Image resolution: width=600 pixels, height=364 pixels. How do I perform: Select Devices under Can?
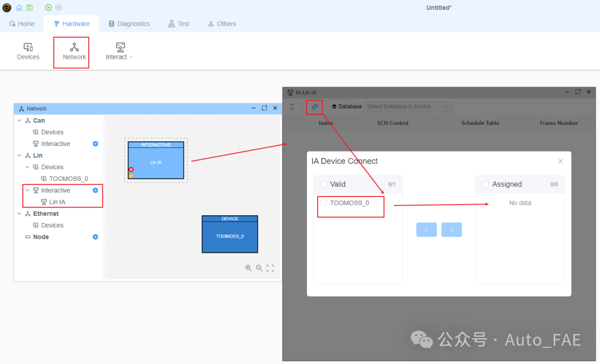coord(52,132)
